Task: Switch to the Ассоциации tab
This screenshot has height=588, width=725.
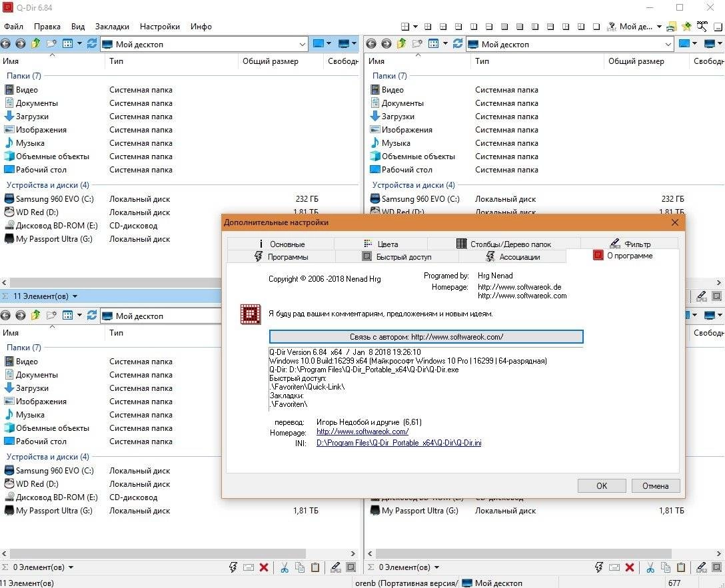Action: pos(512,257)
